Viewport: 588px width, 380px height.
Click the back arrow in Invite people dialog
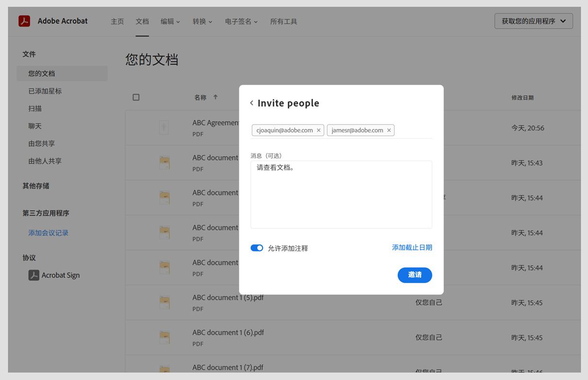click(x=251, y=103)
